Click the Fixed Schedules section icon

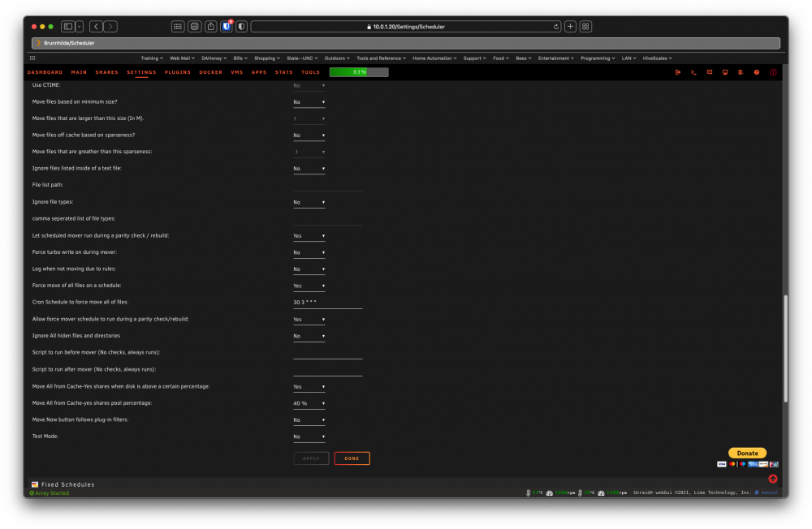point(35,484)
